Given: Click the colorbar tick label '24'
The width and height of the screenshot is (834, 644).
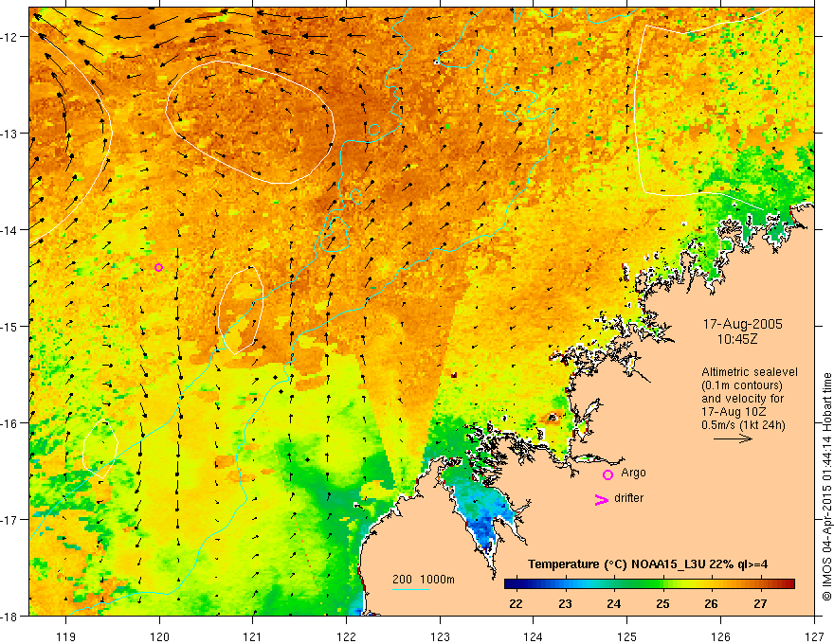Looking at the screenshot, I should [614, 603].
